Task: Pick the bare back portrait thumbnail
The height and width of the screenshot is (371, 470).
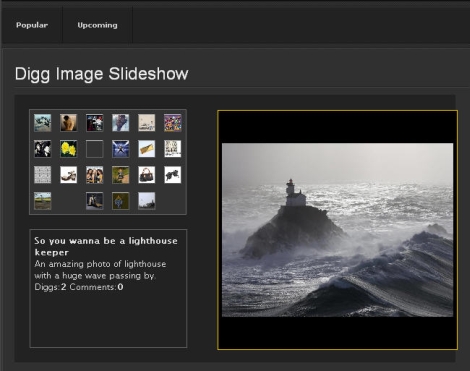Action: [x=69, y=123]
